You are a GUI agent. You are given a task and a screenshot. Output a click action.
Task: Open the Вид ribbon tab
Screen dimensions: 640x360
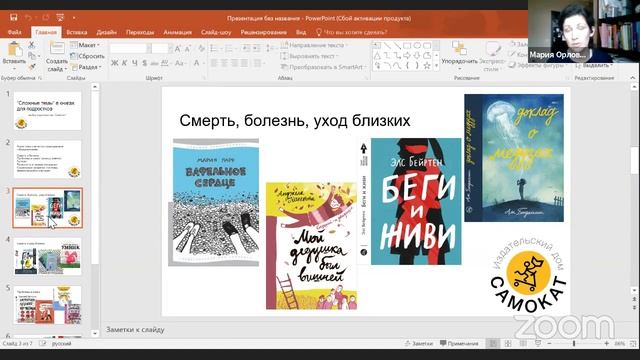(x=301, y=32)
